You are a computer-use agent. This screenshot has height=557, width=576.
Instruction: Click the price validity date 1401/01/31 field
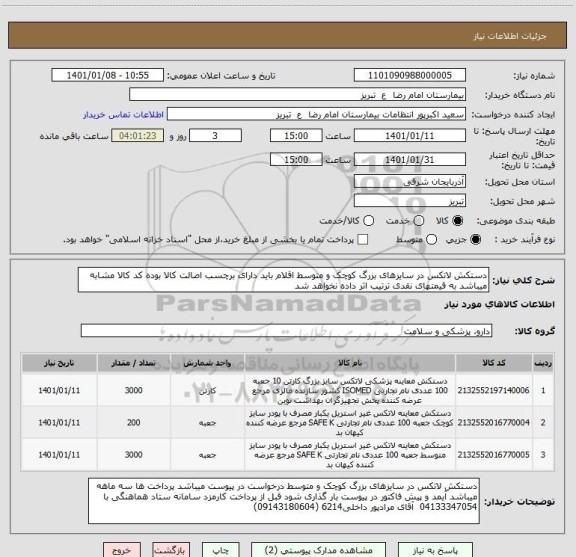410,159
